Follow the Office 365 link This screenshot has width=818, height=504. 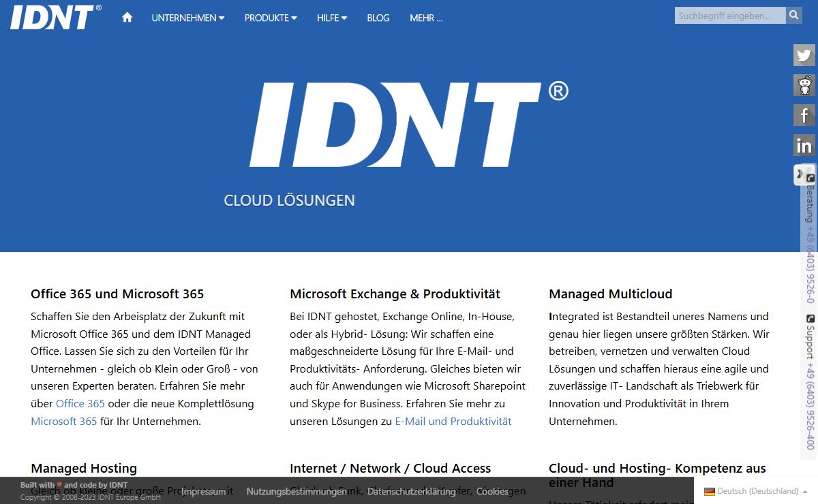(80, 403)
